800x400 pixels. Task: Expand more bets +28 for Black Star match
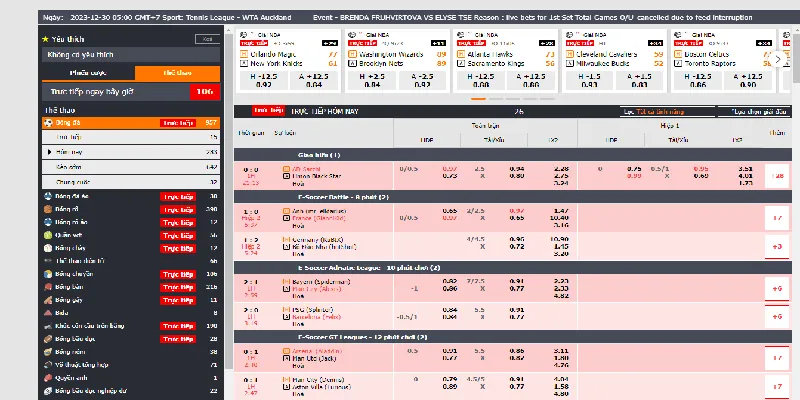click(777, 176)
